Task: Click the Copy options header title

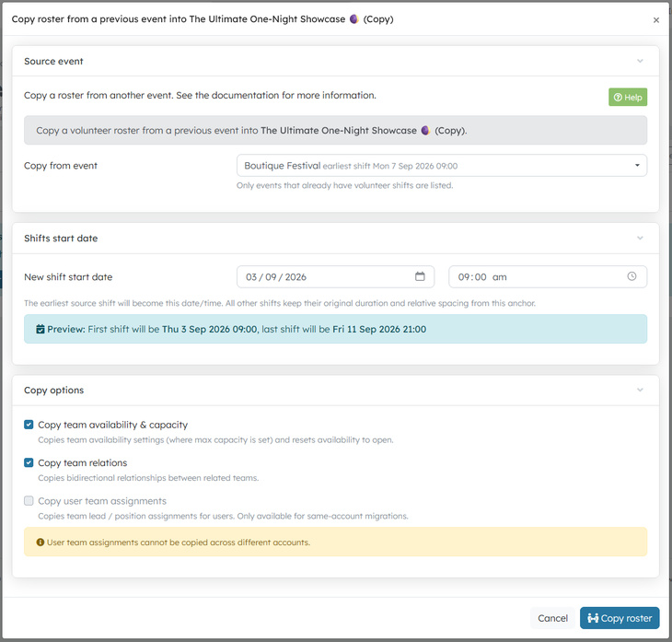Action: click(54, 391)
